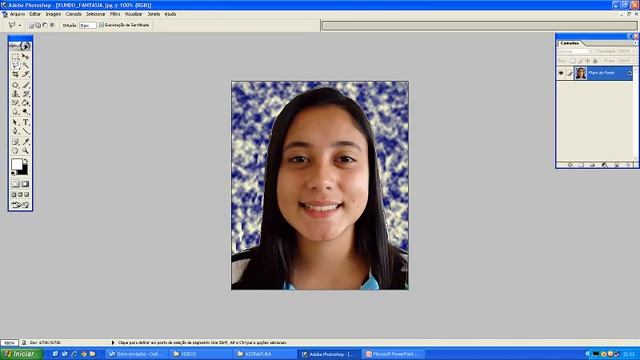Click in the Difusão feather field
Viewport: 640px width, 360px height.
click(88, 25)
